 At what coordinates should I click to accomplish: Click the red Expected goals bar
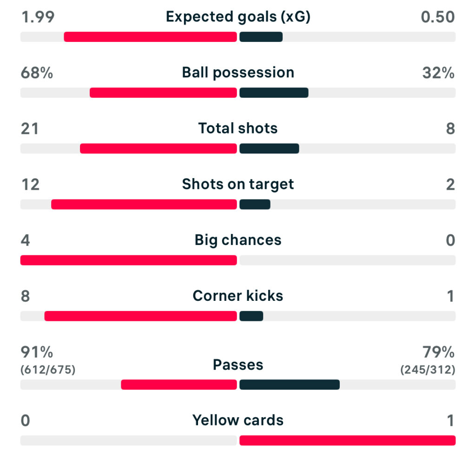pyautogui.click(x=150, y=37)
